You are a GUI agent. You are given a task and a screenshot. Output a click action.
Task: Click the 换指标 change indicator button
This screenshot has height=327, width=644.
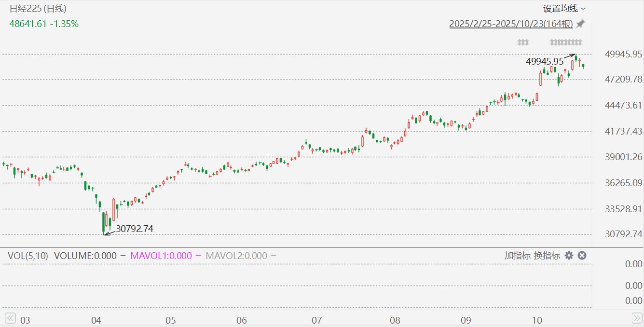(x=547, y=256)
